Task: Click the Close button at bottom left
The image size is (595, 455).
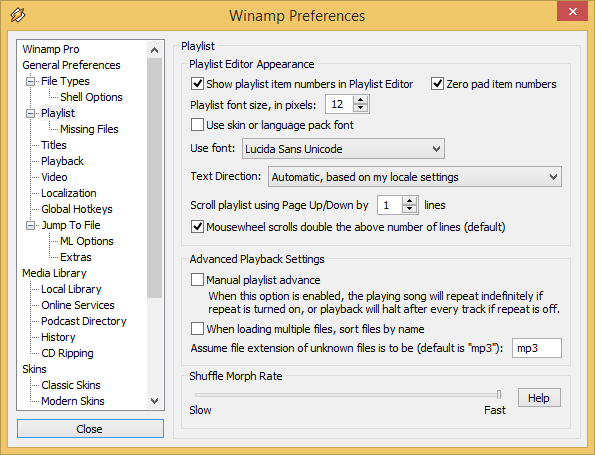Action: [90, 429]
